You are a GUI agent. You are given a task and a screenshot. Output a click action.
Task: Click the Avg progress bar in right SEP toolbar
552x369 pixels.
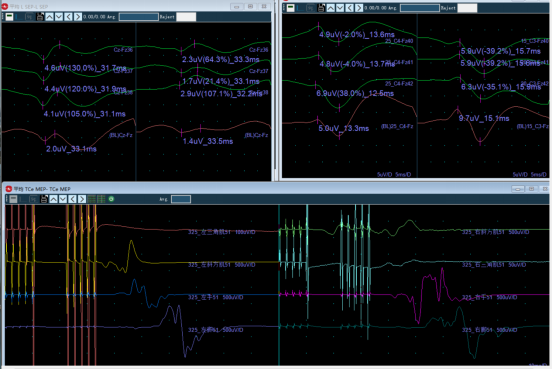tap(420, 8)
